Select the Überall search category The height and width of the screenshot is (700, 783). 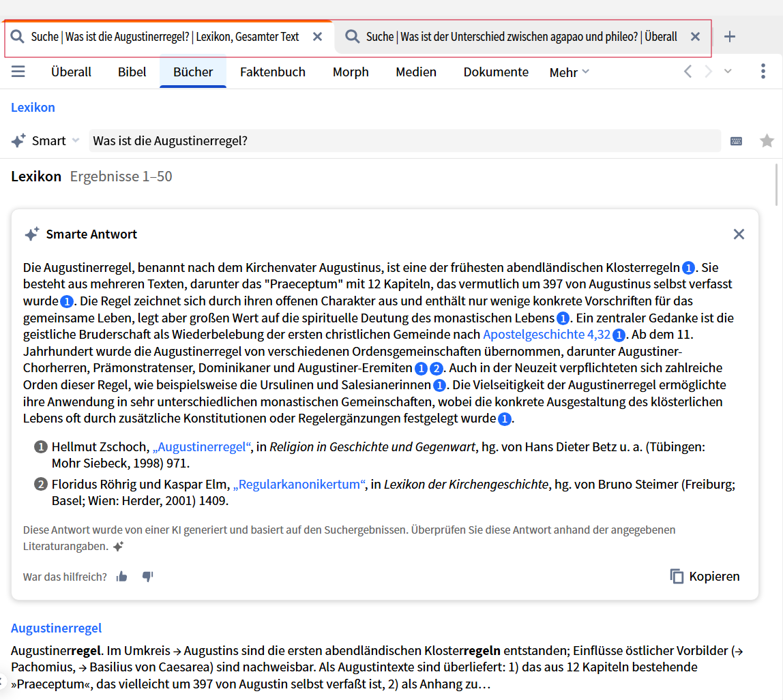point(71,72)
